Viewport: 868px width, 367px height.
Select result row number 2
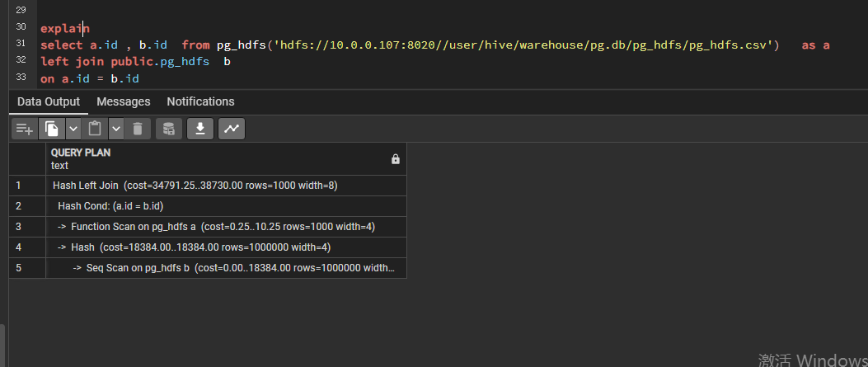tap(28, 206)
